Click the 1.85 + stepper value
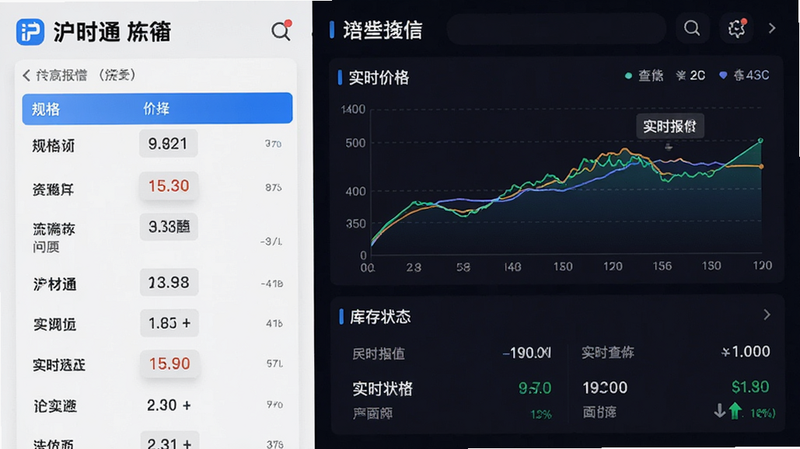Screen dimensions: 800x449 169,323
